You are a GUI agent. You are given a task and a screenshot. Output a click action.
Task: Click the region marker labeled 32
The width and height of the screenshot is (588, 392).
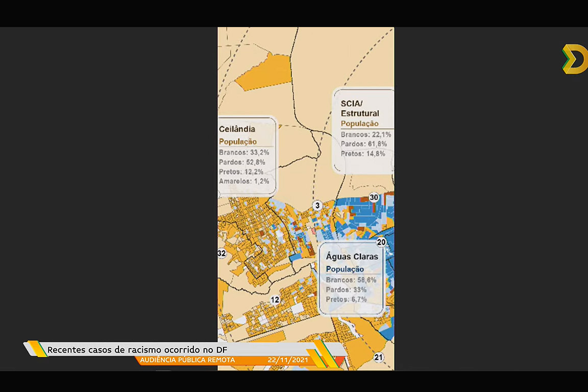pyautogui.click(x=222, y=253)
